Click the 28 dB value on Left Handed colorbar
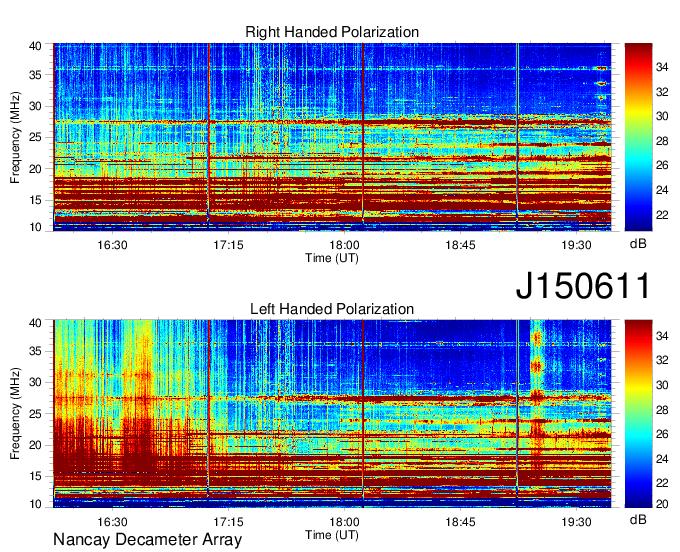 pyautogui.click(x=662, y=410)
